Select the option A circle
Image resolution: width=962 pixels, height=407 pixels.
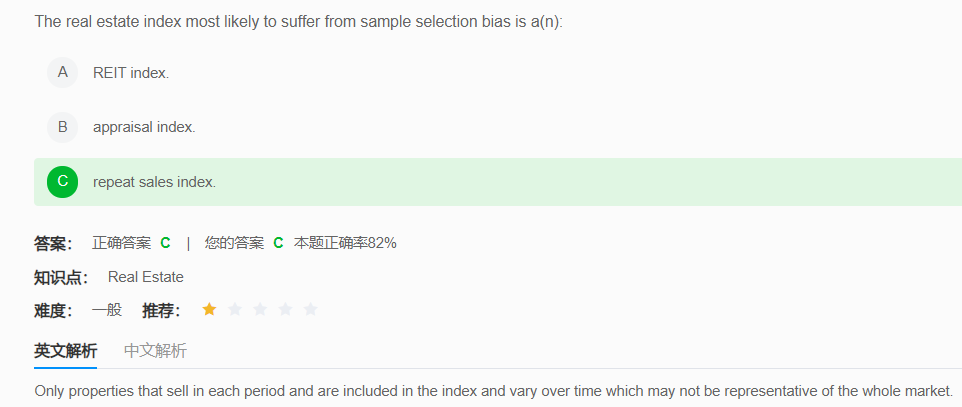(62, 72)
